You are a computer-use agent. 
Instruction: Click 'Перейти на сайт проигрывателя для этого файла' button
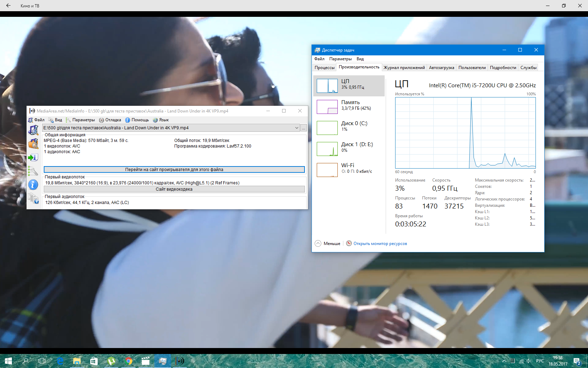[x=174, y=170]
